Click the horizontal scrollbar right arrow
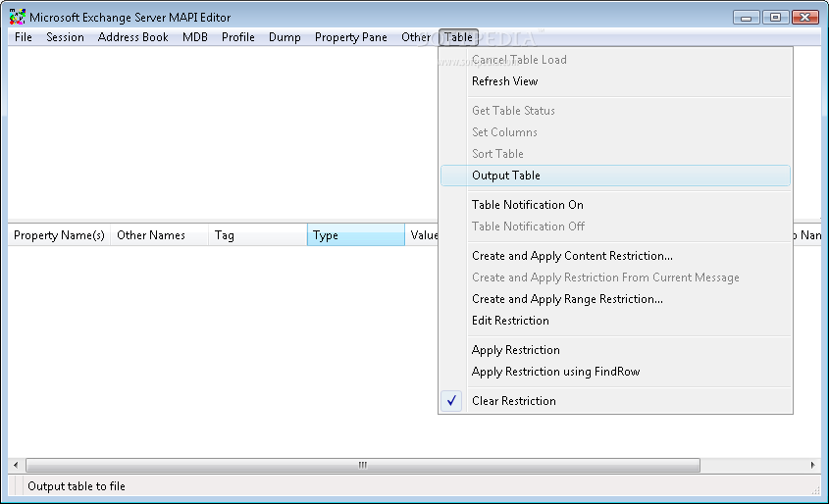This screenshot has height=504, width=829. point(812,466)
